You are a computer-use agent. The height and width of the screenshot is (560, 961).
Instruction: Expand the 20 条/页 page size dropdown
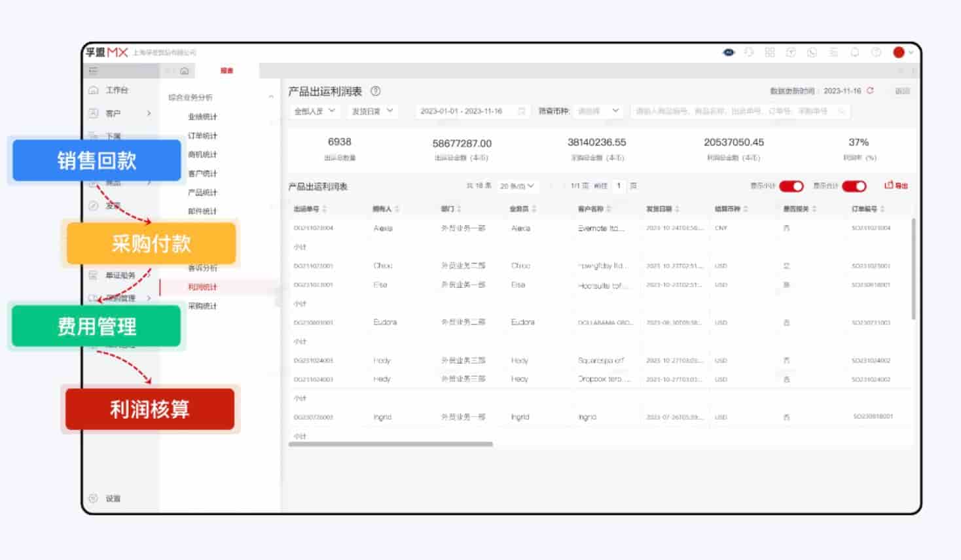click(x=517, y=186)
